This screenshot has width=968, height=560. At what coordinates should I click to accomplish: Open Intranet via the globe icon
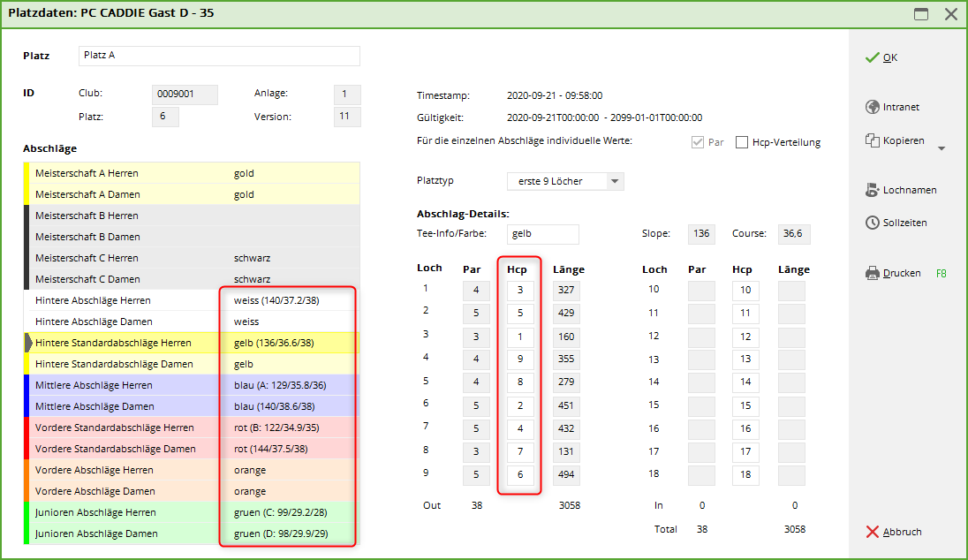tap(873, 107)
